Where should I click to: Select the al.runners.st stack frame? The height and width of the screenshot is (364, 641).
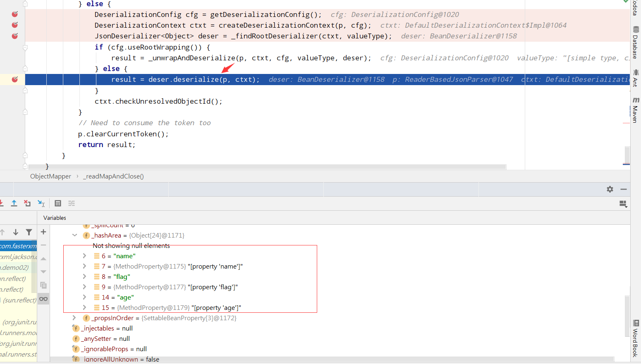click(x=18, y=354)
